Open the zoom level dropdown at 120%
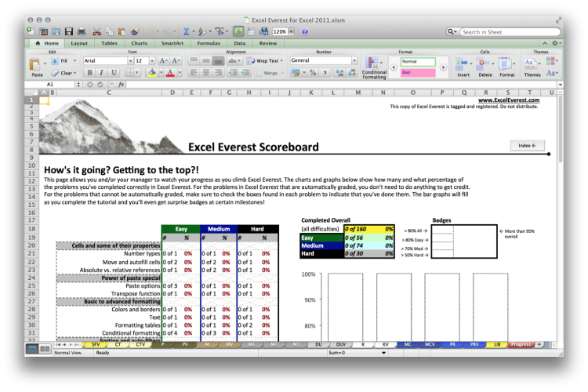Image resolution: width=588 pixels, height=392 pixels. pos(291,32)
